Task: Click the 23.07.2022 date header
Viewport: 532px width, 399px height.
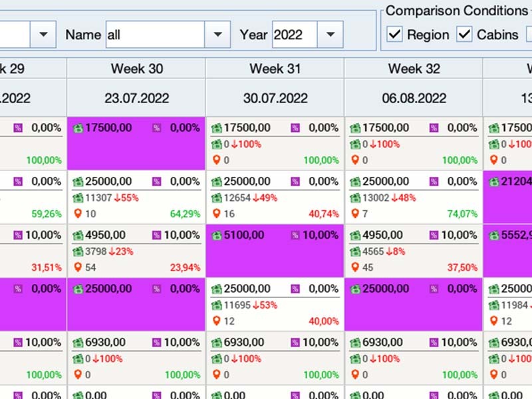Action: 136,98
